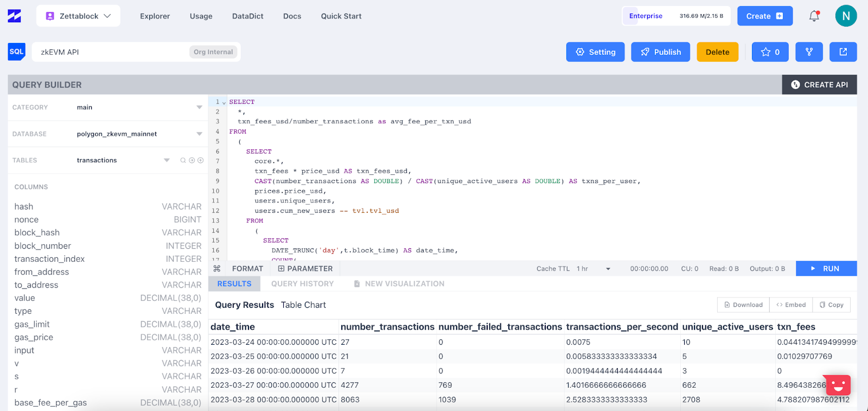Image resolution: width=868 pixels, height=411 pixels.
Task: Click the block_number column entry
Action: [x=107, y=246]
